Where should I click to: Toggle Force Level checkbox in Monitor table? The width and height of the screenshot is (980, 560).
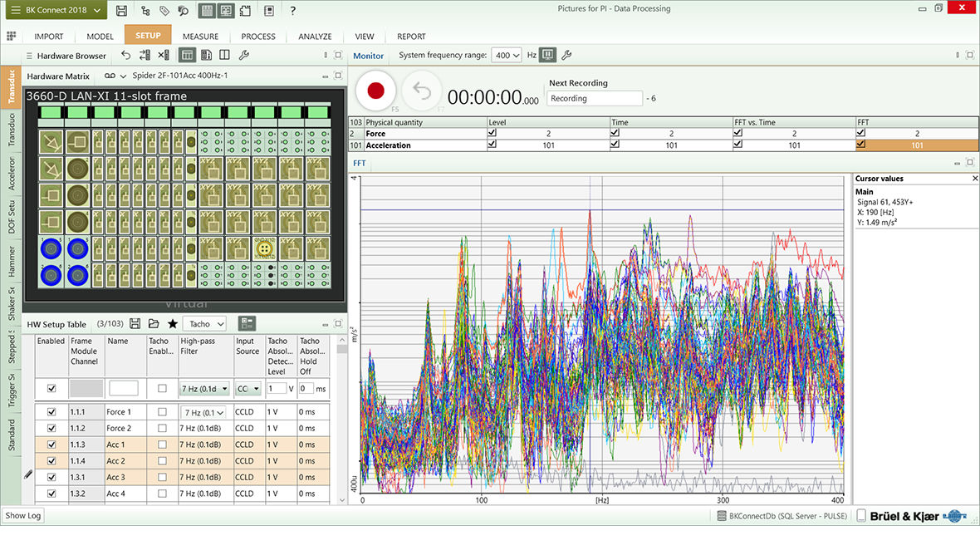point(493,133)
